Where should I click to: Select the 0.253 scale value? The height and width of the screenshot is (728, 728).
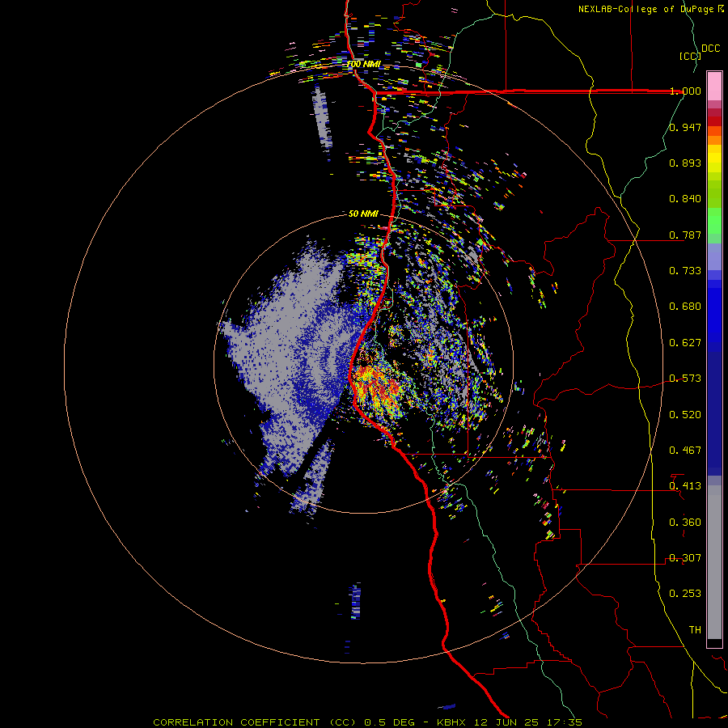pos(685,594)
